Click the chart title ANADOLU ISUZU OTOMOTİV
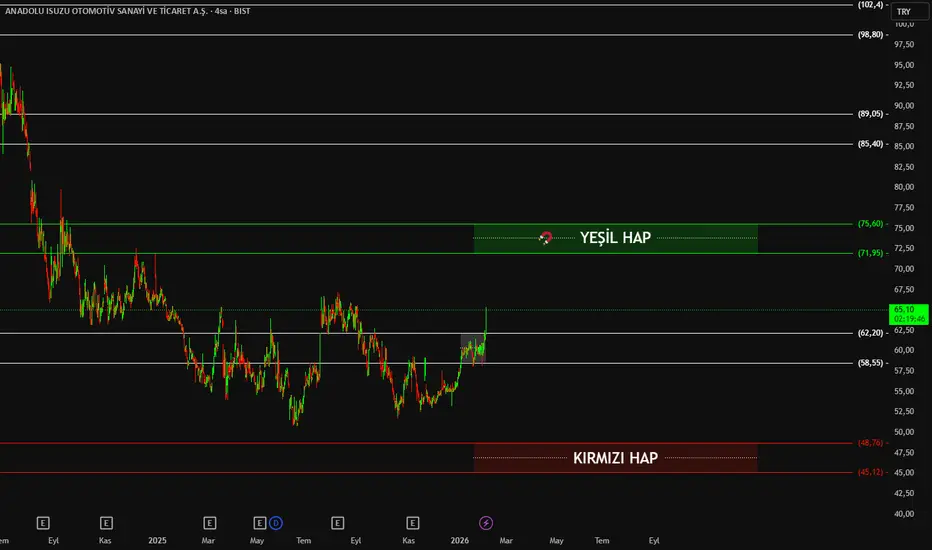Viewport: 932px width, 550px height. pyautogui.click(x=128, y=11)
